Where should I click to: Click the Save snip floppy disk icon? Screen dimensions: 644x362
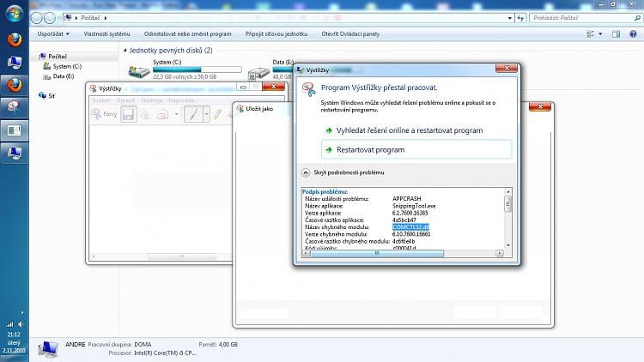128,114
